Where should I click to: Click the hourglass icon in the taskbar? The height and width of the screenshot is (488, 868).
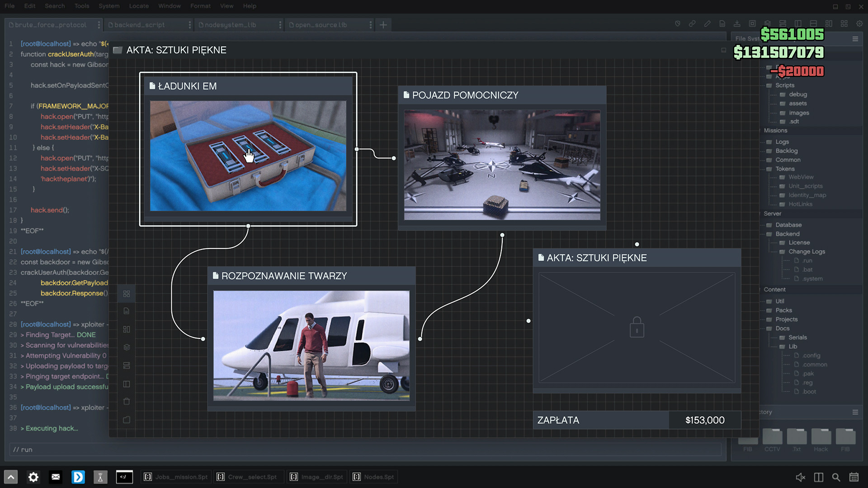click(x=100, y=477)
